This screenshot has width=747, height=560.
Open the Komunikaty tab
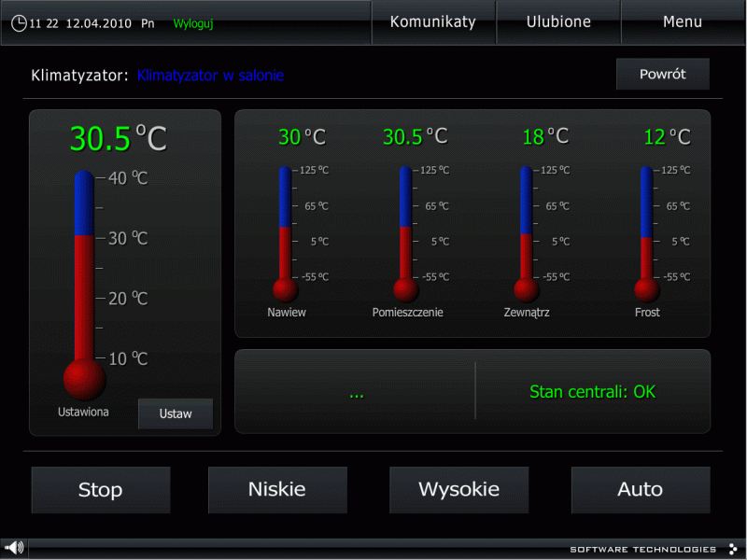[x=432, y=22]
